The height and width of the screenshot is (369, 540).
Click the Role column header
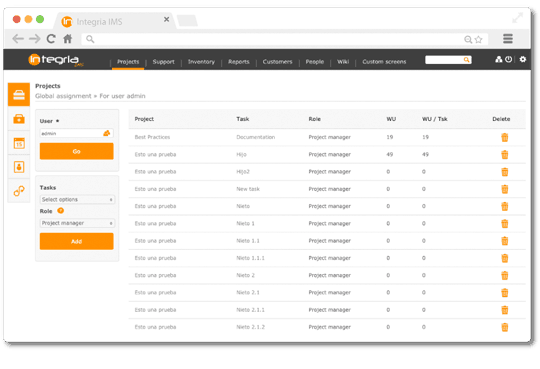click(314, 119)
